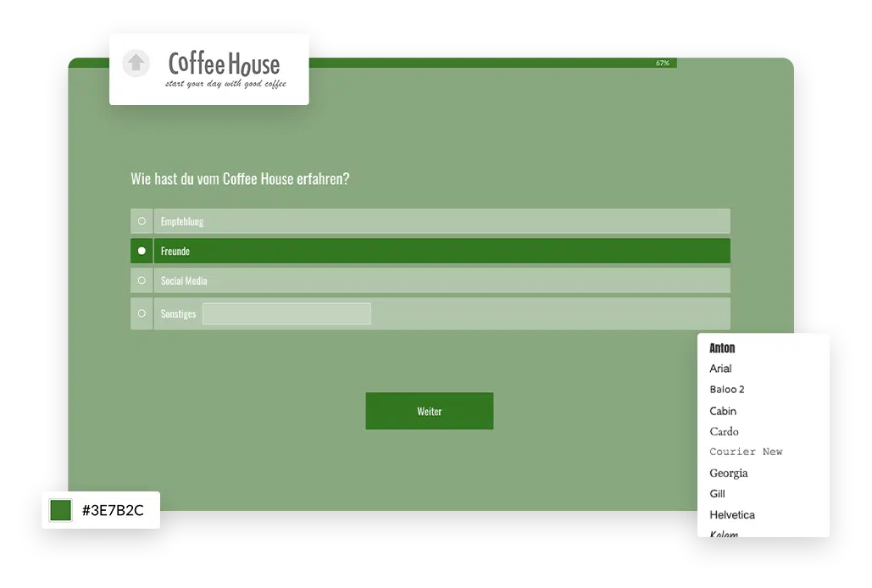Click the #3E7B2C hex code text
Screen dimensions: 872x588
tap(113, 510)
